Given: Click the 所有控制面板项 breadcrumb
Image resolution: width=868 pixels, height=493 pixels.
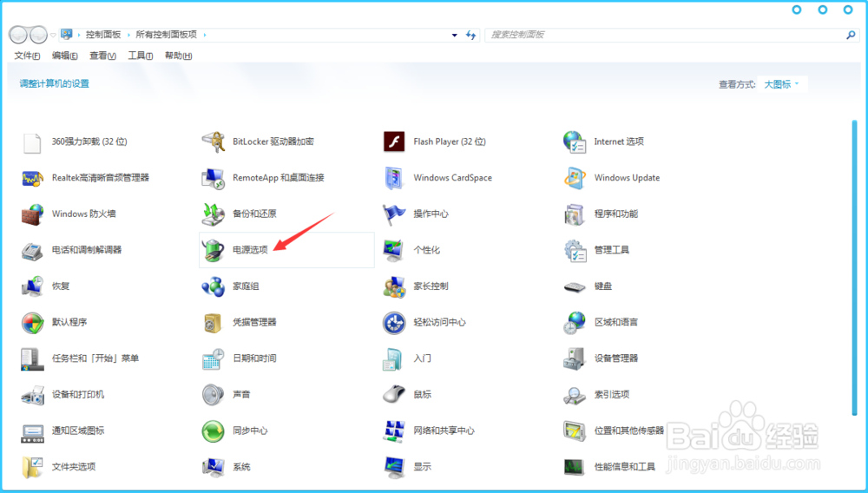Looking at the screenshot, I should [x=166, y=35].
